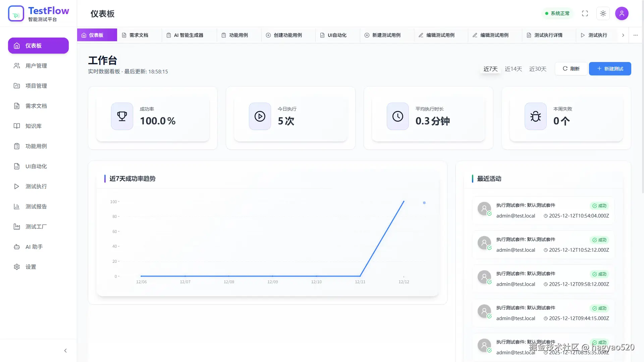The height and width of the screenshot is (362, 644).
Task: Collapse the sidebar with the chevron
Action: (x=65, y=351)
